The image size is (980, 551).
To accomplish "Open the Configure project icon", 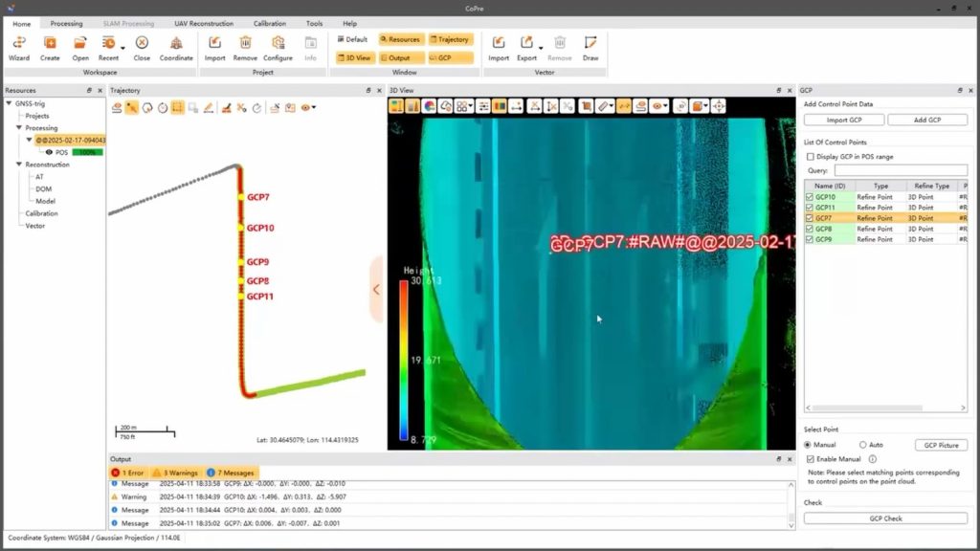I will coord(278,43).
